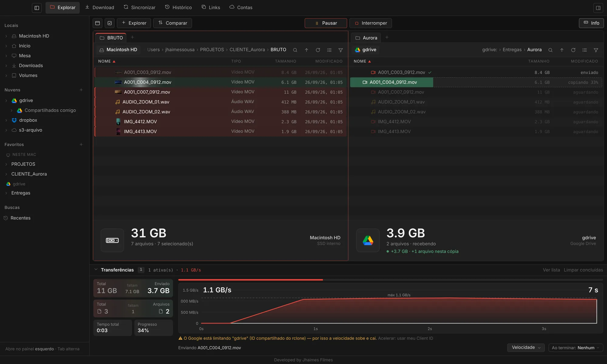Switch to the Sincronizar tab

click(140, 8)
